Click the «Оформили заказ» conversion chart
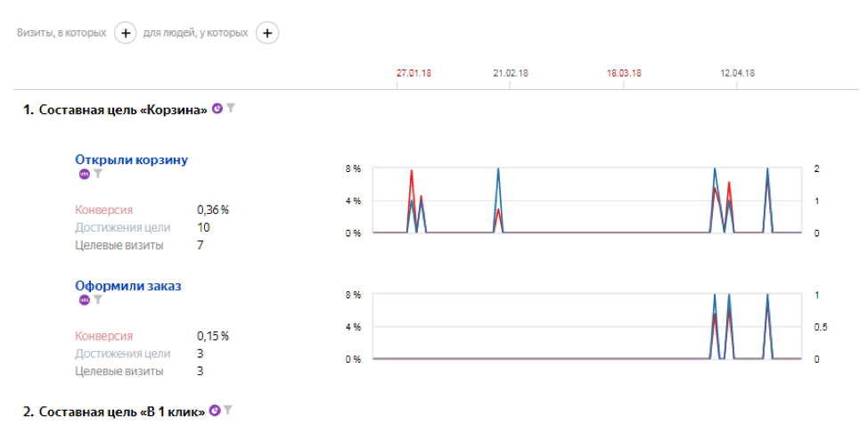Screen dimensions: 868x433 [587, 327]
